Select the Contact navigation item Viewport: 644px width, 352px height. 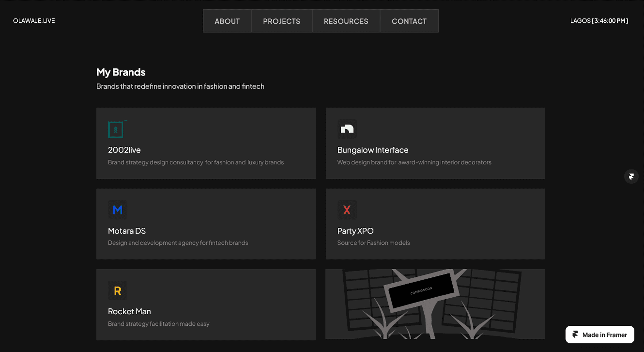409,21
